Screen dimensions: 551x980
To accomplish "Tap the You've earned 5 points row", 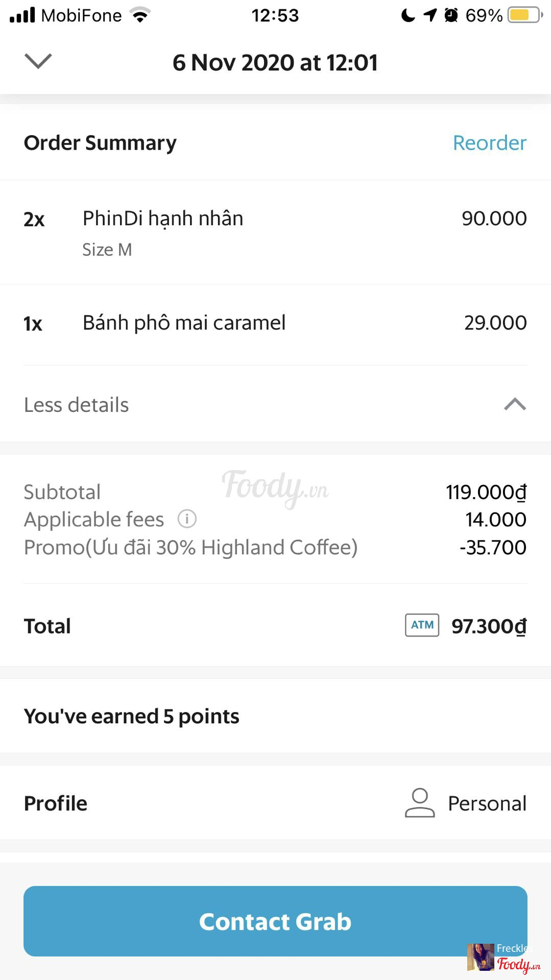I will point(132,716).
